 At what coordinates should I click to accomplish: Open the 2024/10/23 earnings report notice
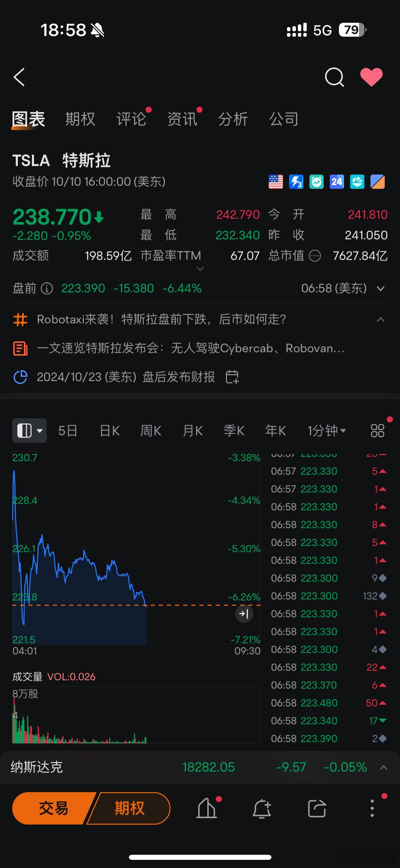point(126,377)
